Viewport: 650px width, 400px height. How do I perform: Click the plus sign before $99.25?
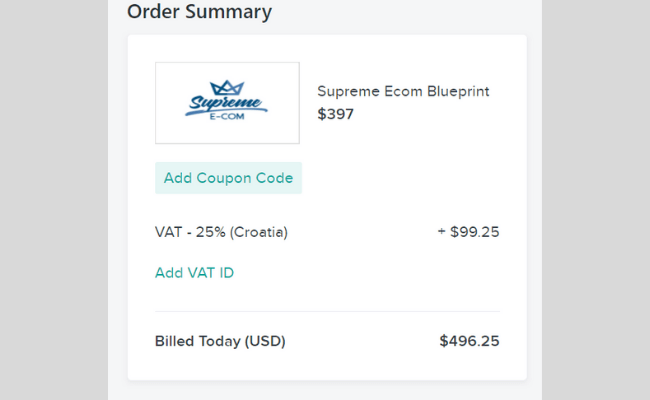(x=441, y=232)
